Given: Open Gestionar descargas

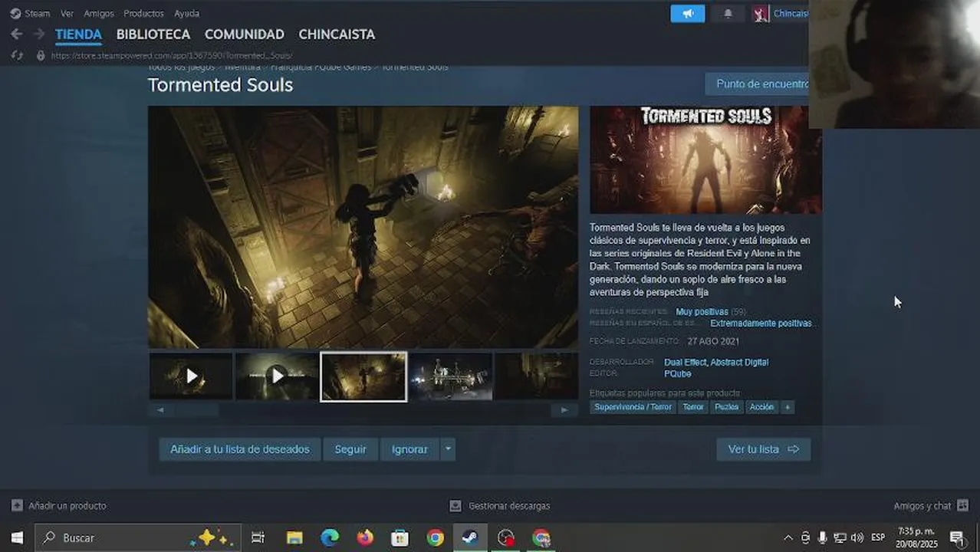Looking at the screenshot, I should pos(500,506).
